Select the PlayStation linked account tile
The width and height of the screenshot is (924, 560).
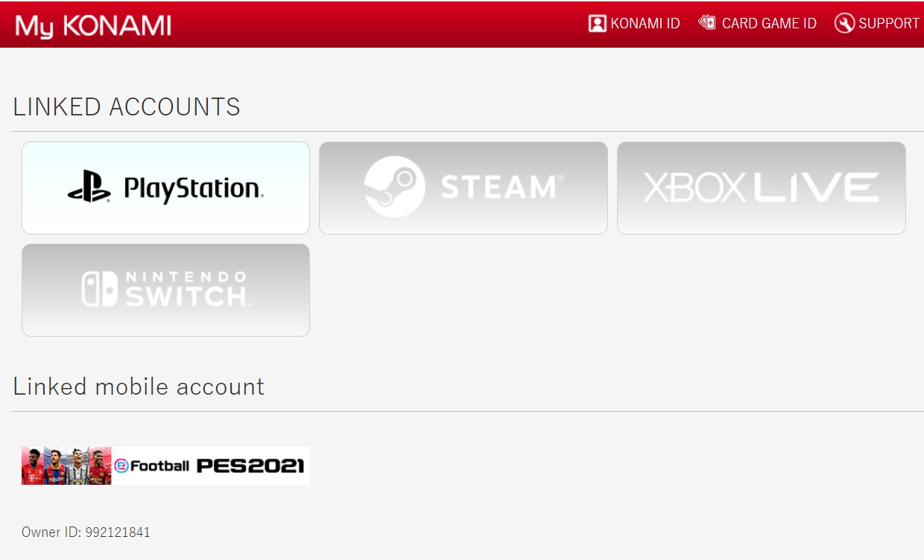coord(165,188)
